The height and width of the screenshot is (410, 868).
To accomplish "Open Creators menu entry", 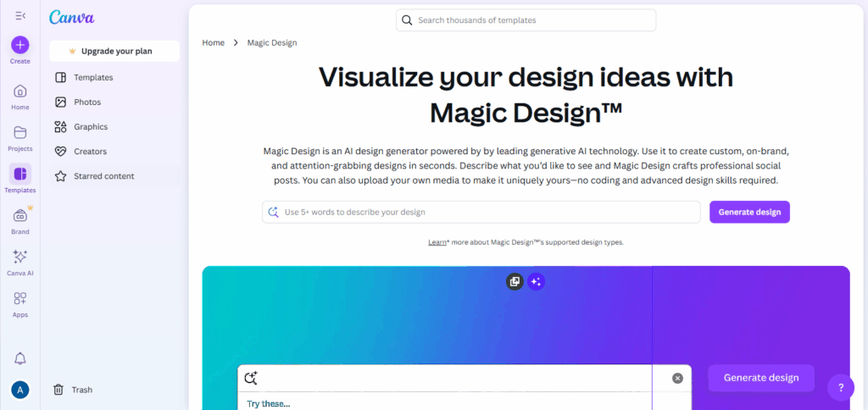I will (x=114, y=152).
